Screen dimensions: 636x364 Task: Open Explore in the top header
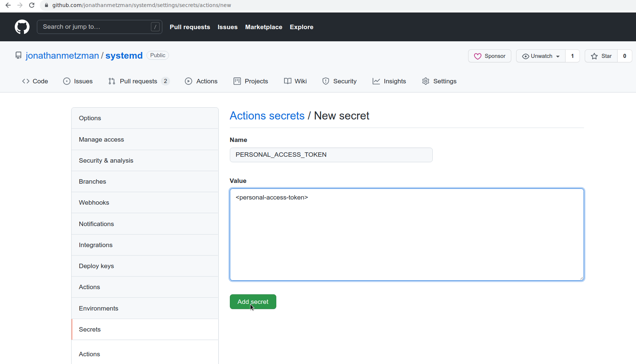[x=301, y=27]
